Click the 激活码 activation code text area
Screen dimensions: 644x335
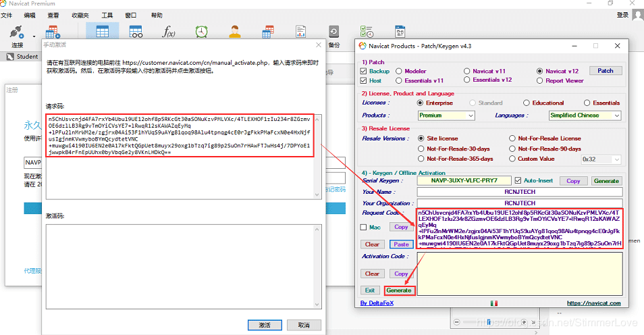point(184,266)
